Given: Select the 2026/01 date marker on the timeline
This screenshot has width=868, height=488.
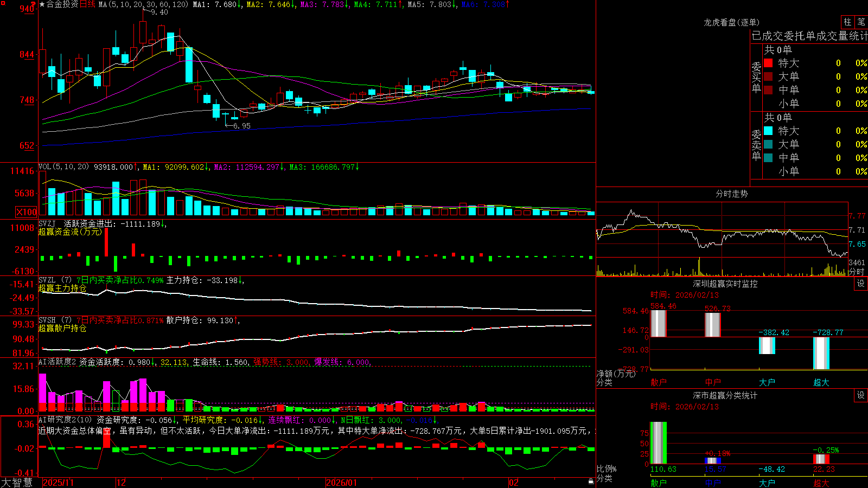Looking at the screenshot, I should coord(342,483).
